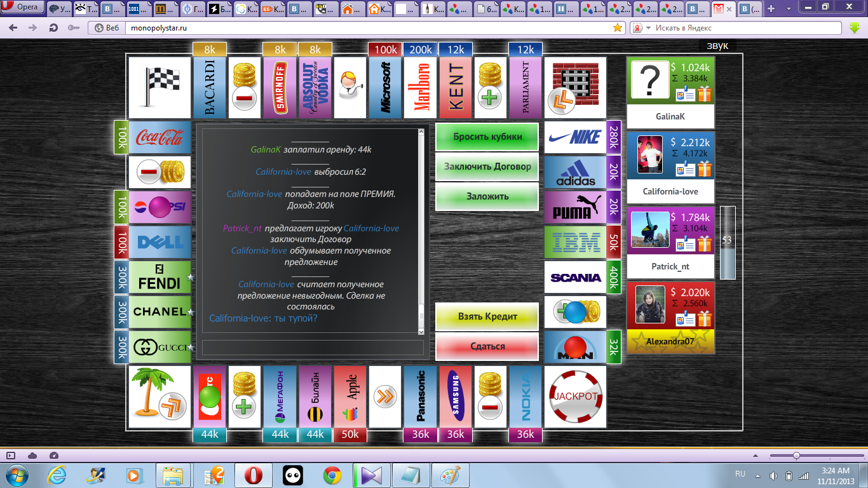
Task: Click the Jackpot chip cell
Action: pos(575,396)
